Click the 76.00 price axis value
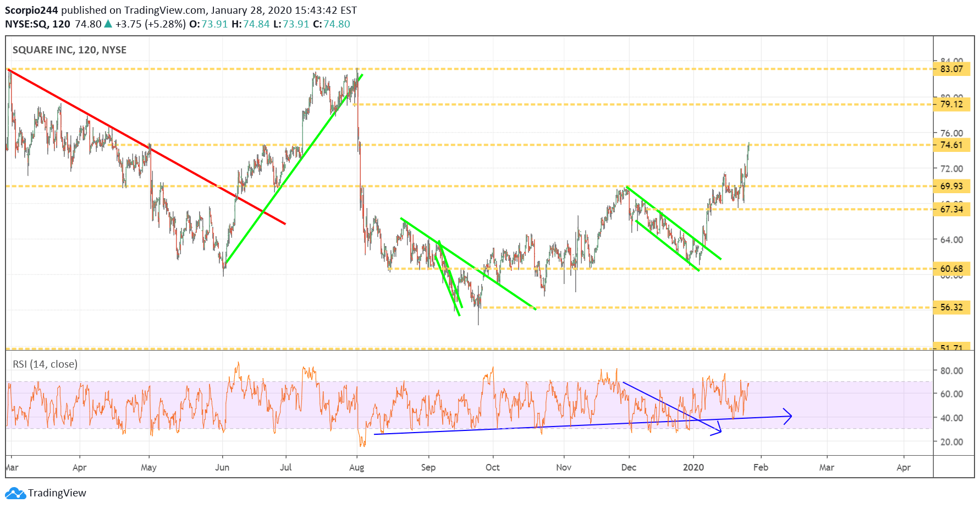The height and width of the screenshot is (508, 980). tap(951, 133)
